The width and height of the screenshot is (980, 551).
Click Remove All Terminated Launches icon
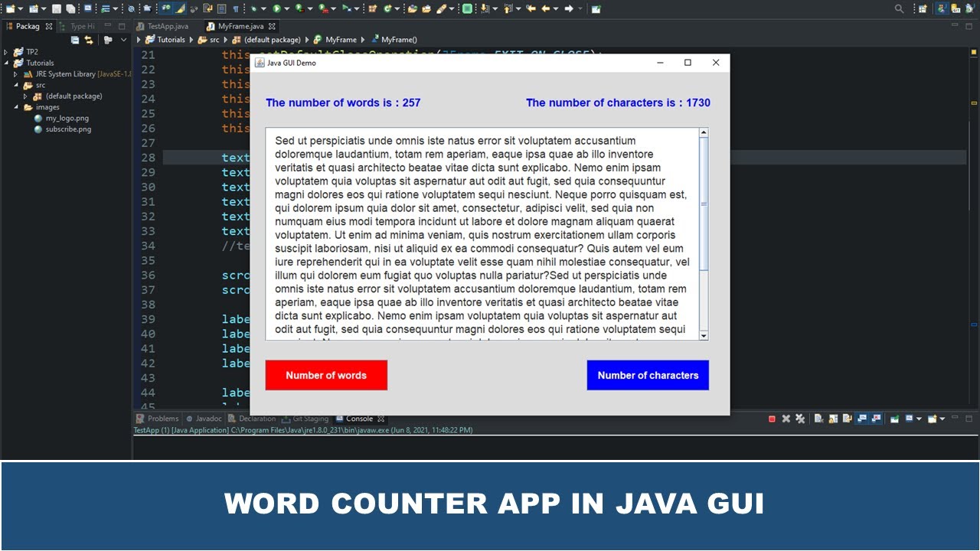click(x=800, y=419)
